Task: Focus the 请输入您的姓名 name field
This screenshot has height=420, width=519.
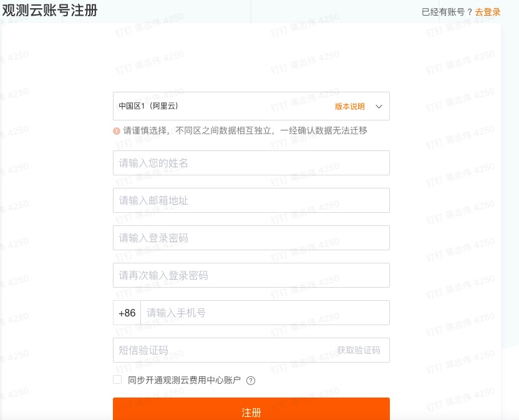Action: (x=251, y=163)
